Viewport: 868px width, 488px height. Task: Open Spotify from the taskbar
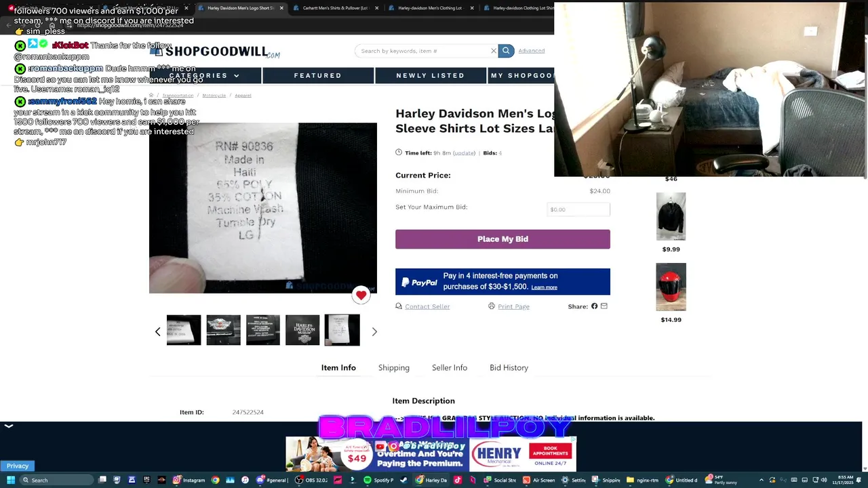click(378, 480)
